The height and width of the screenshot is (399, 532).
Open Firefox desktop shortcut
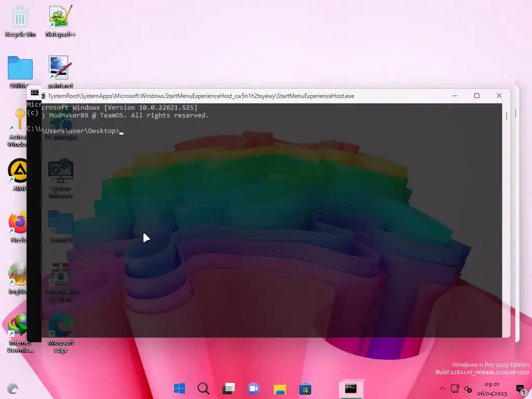[x=18, y=226]
